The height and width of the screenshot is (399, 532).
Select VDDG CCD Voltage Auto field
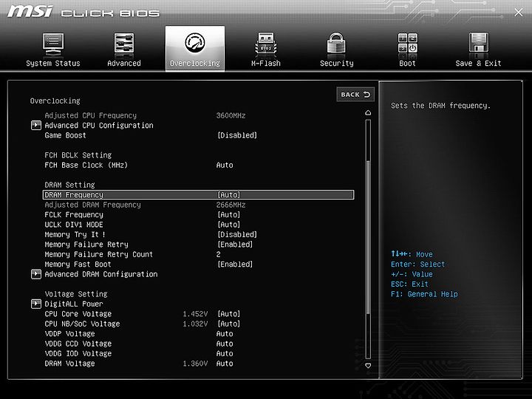click(225, 344)
